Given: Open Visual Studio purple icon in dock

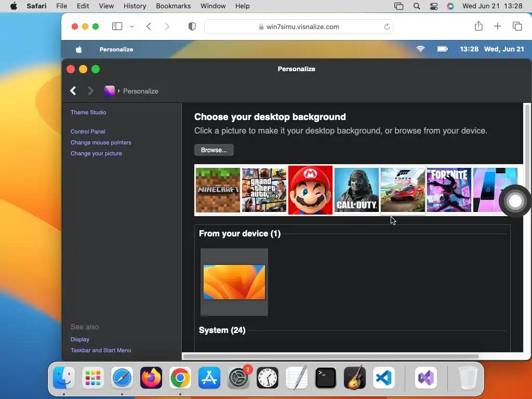Looking at the screenshot, I should click(426, 378).
